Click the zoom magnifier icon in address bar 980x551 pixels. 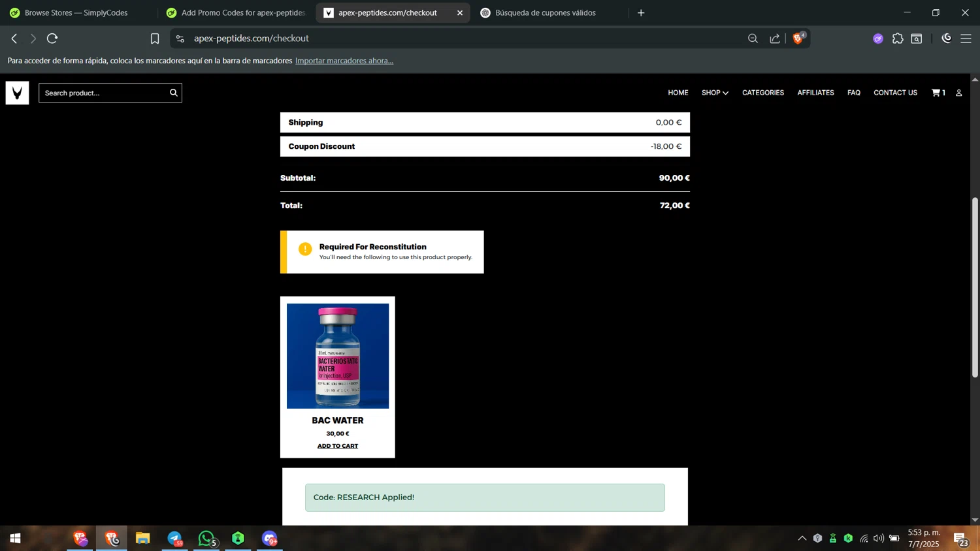click(x=753, y=39)
